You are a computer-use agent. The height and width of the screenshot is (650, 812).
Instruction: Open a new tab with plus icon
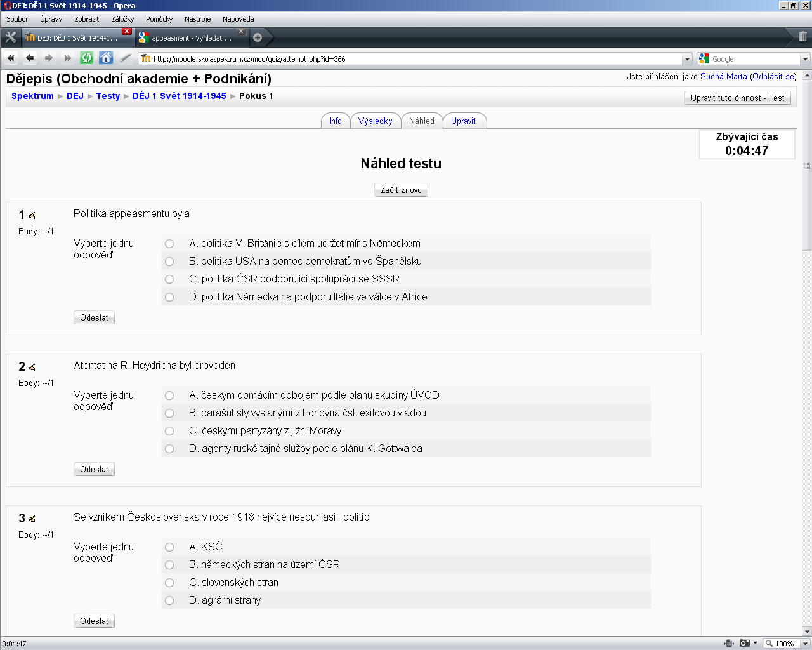tap(258, 37)
